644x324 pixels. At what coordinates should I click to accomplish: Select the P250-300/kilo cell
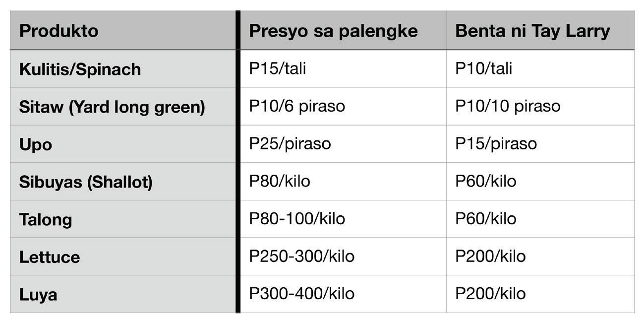pos(343,256)
